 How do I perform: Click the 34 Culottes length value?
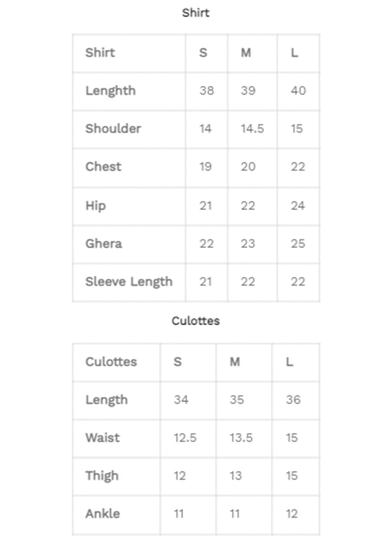tap(181, 400)
